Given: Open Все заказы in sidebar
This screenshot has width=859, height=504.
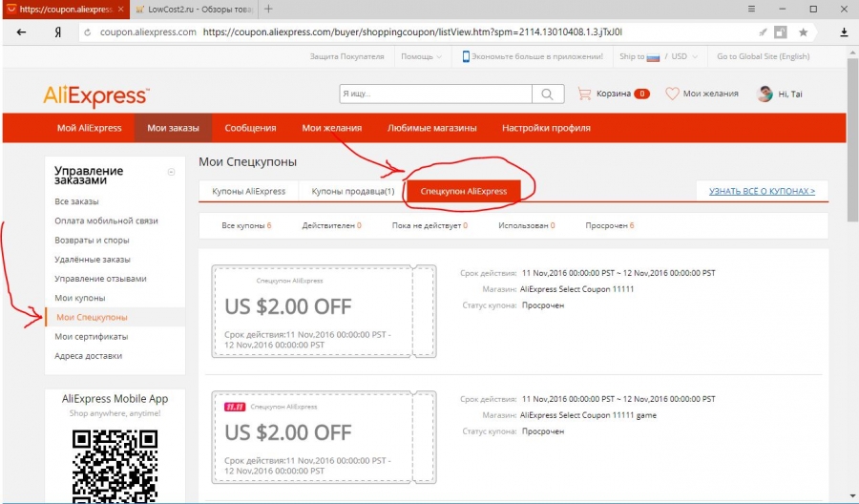Looking at the screenshot, I should (x=76, y=201).
